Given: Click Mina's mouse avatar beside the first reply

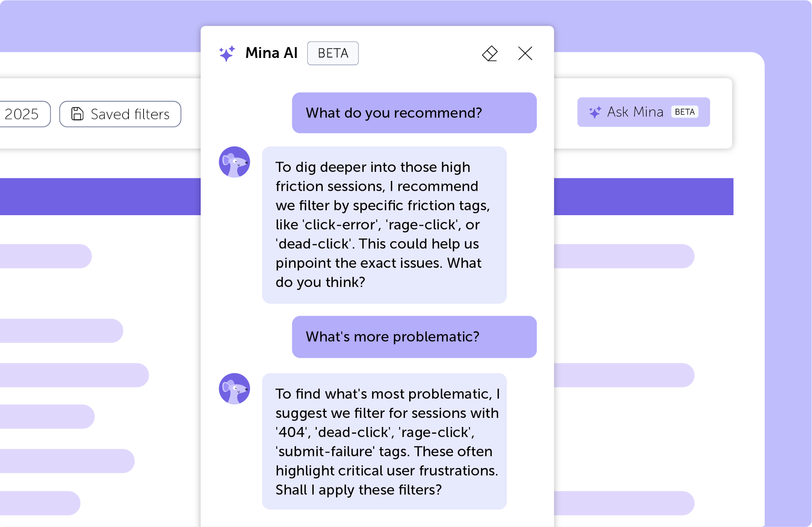Looking at the screenshot, I should tap(234, 162).
